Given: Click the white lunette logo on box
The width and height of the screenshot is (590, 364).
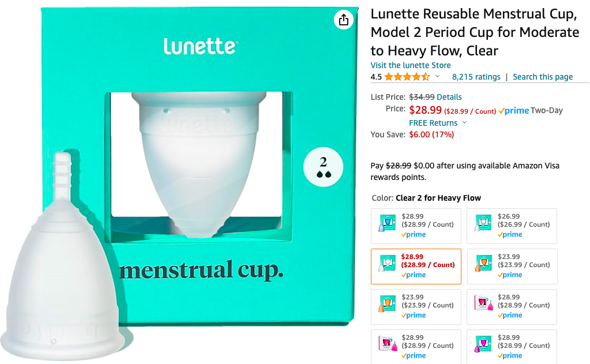Looking at the screenshot, I should (x=201, y=46).
